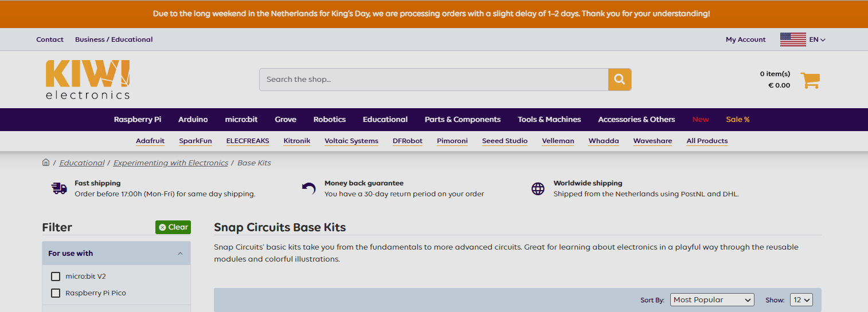
Task: Browse the Seeed Studio brand link
Action: click(505, 141)
